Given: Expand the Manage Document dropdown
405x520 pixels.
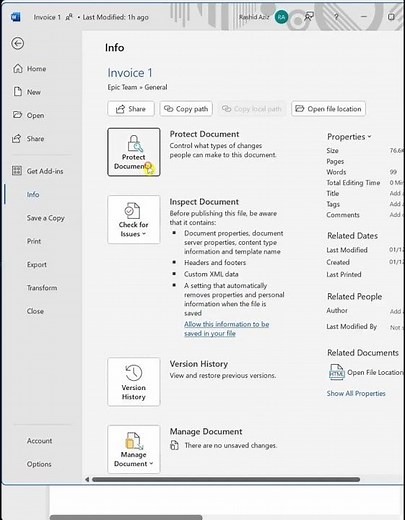Looking at the screenshot, I should tap(134, 449).
